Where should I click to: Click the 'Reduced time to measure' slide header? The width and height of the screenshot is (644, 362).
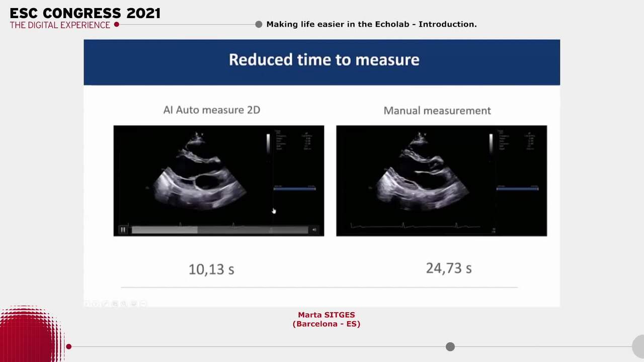pos(324,60)
